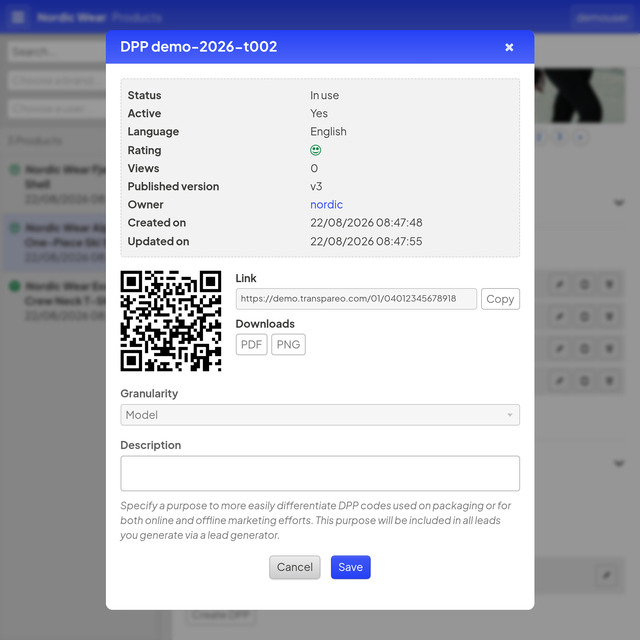Download the QR code as PDF
This screenshot has height=640, width=640.
[x=251, y=344]
